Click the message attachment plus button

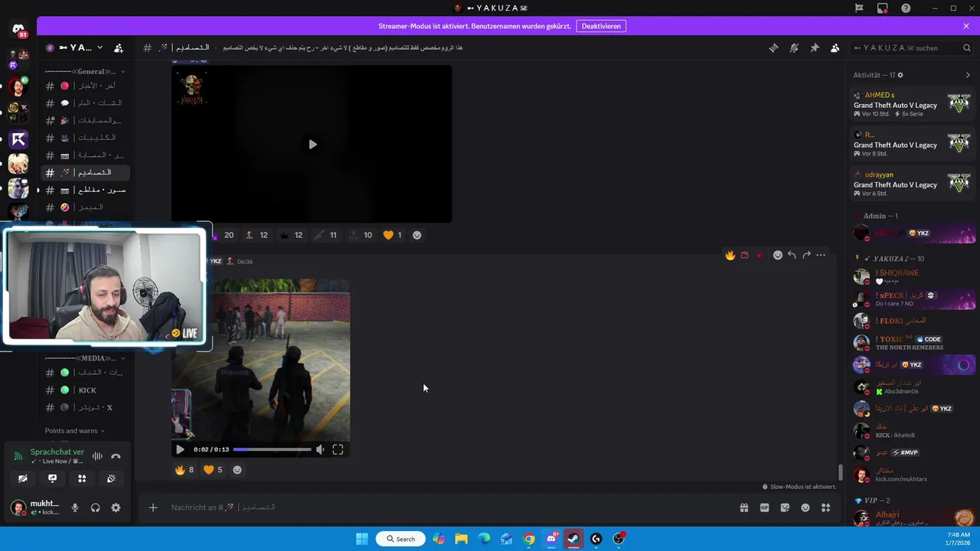click(153, 507)
